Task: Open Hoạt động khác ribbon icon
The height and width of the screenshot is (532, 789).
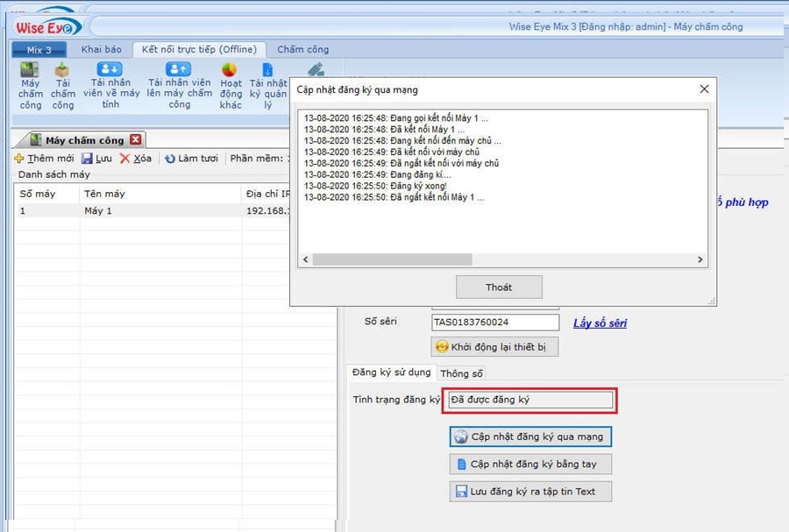Action: pyautogui.click(x=231, y=86)
